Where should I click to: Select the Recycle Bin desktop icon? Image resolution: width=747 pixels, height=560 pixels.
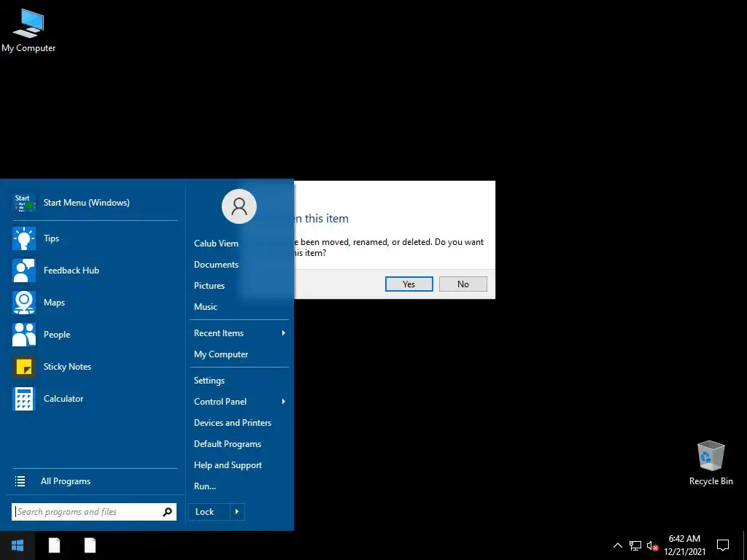711,463
